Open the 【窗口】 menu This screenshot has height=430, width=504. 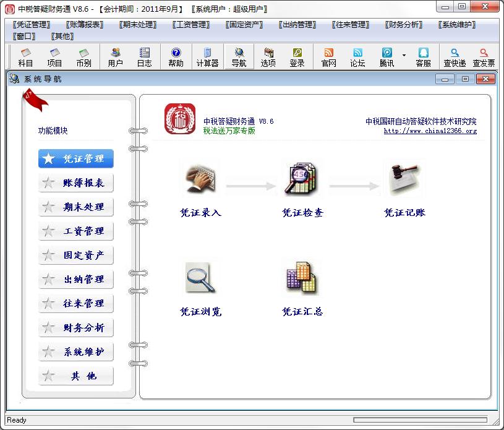(24, 37)
